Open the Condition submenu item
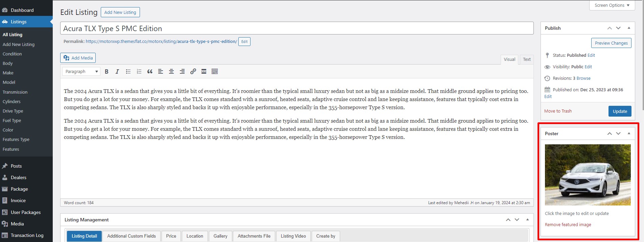The image size is (644, 242). click(12, 54)
